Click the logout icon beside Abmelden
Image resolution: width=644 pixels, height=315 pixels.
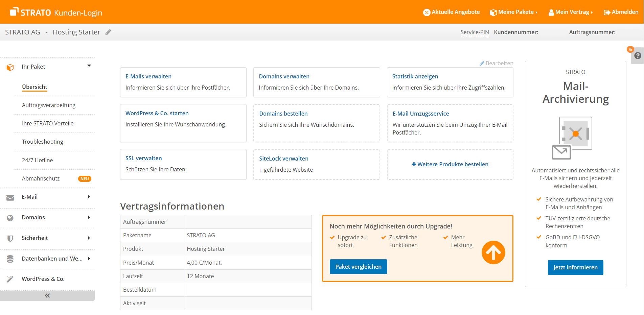[x=607, y=13]
